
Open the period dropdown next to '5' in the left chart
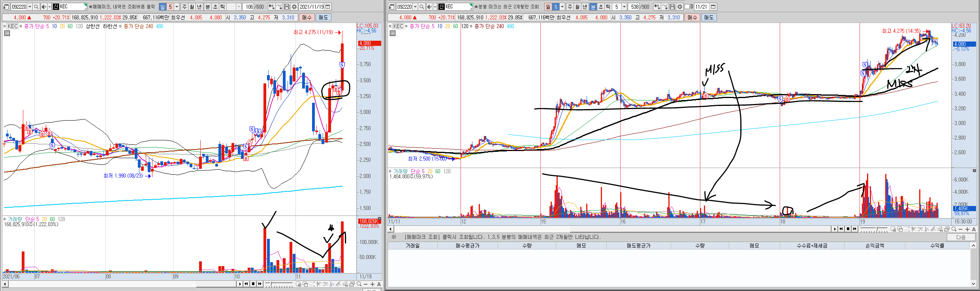pyautogui.click(x=177, y=7)
